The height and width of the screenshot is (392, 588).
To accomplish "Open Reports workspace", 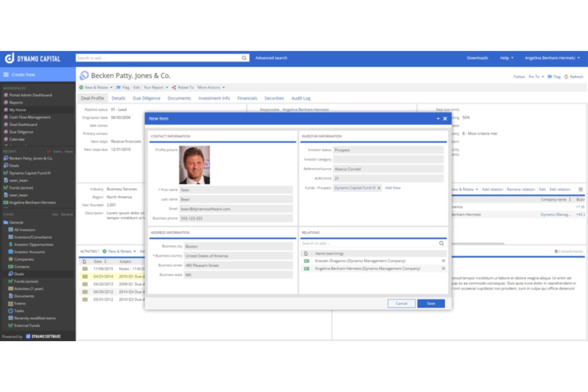I will 16,102.
